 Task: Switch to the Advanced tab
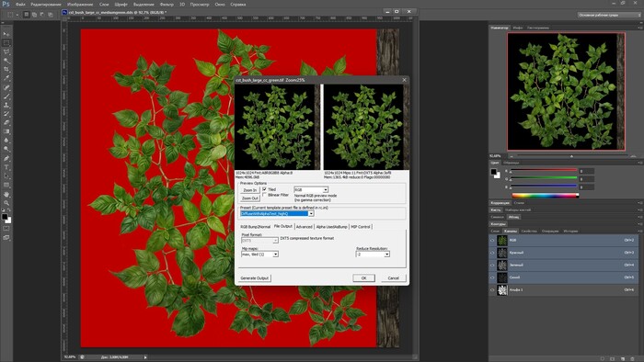click(305, 227)
